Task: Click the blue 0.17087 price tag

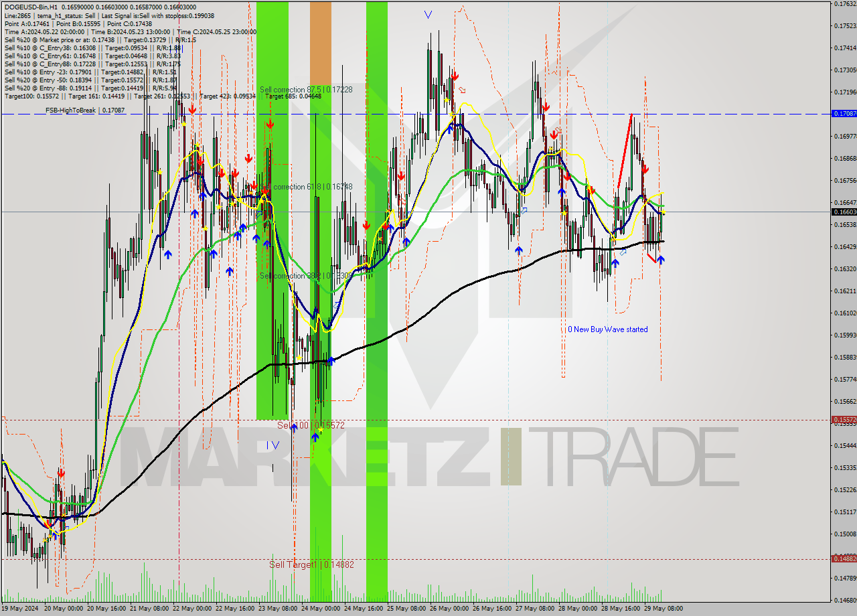Action: (x=843, y=114)
